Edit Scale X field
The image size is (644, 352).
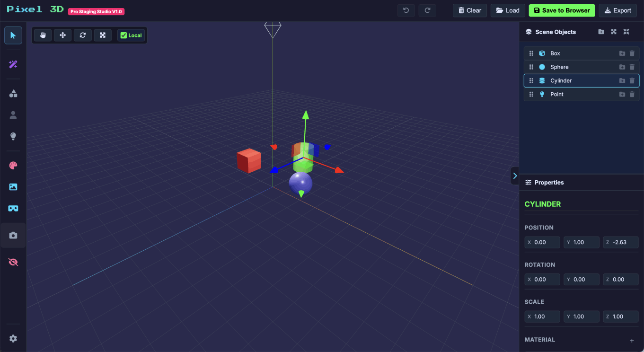click(542, 317)
